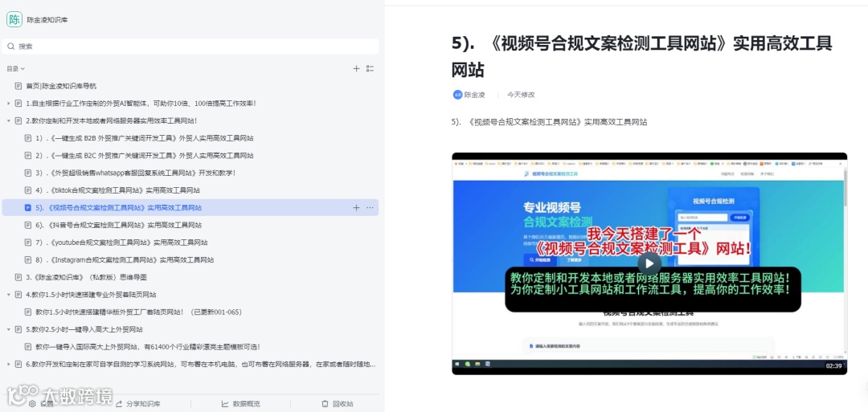Click the plus icon beside 目录 header

[357, 68]
